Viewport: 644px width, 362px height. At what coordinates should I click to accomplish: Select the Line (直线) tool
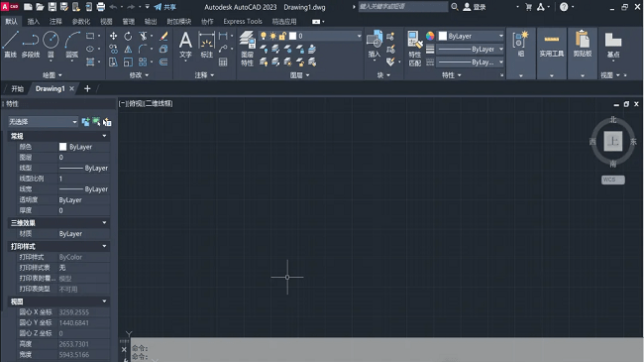coord(10,45)
